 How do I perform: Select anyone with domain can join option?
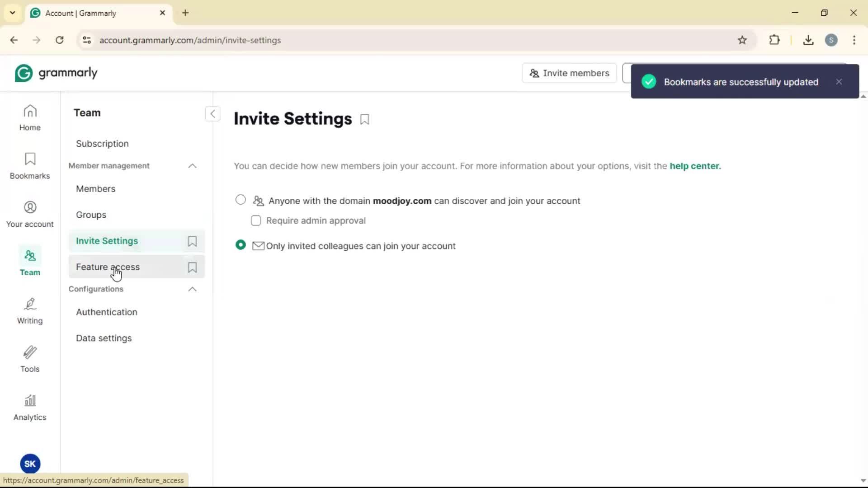tap(241, 200)
